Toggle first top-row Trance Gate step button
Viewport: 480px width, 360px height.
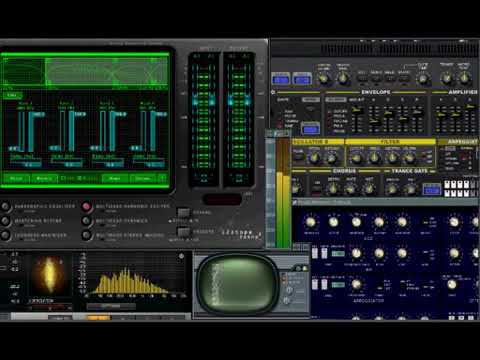pos(448,184)
